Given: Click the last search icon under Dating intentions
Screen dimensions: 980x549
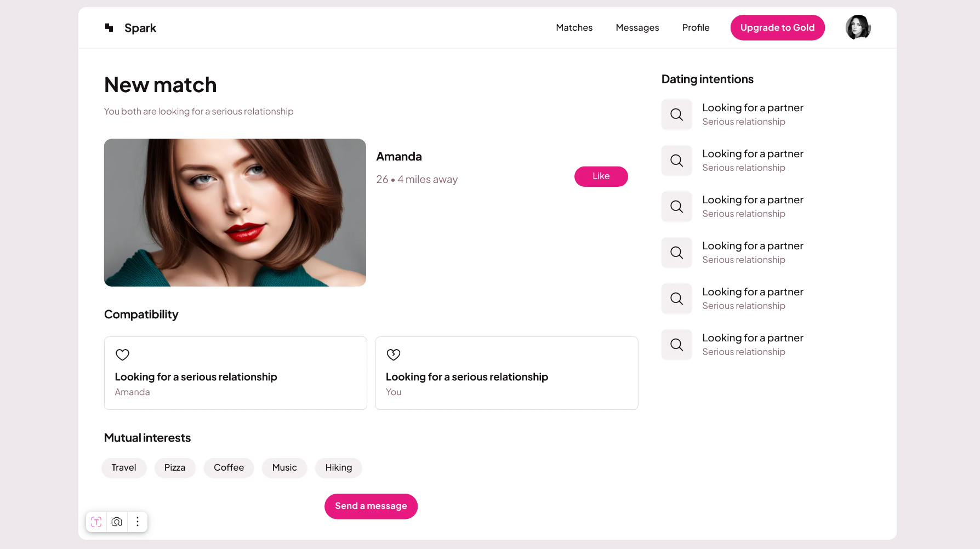Looking at the screenshot, I should pos(676,345).
